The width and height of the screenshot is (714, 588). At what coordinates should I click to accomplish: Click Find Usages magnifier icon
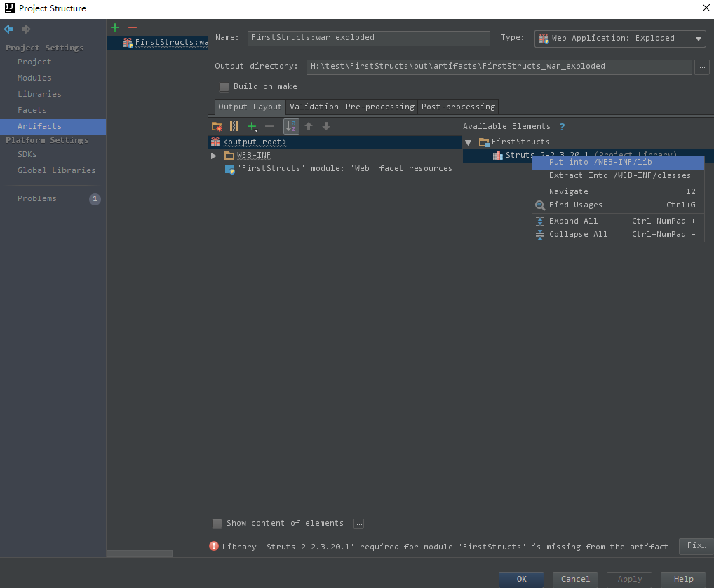click(x=540, y=205)
